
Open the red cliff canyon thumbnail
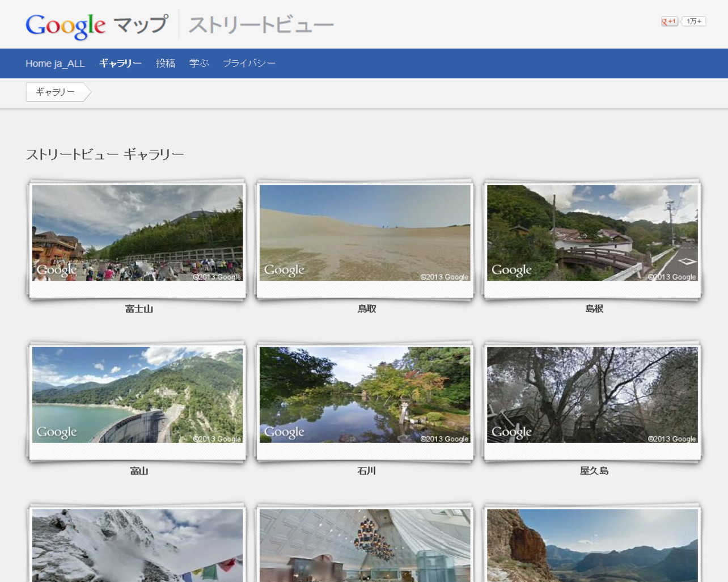coord(592,545)
